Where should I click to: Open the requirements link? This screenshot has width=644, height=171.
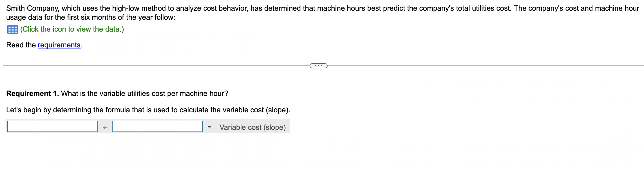tap(59, 45)
